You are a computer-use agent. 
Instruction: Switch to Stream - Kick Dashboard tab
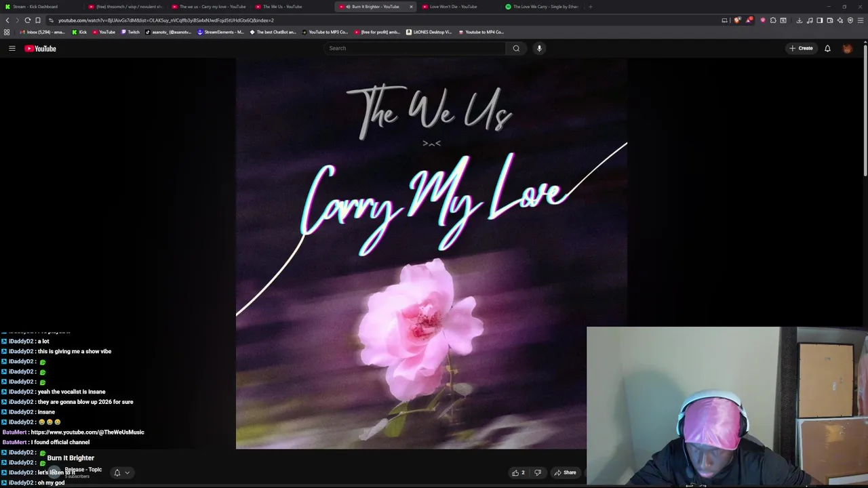tap(41, 7)
